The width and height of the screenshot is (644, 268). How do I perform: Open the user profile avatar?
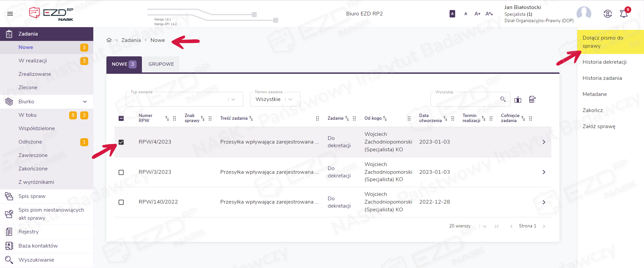pos(584,13)
